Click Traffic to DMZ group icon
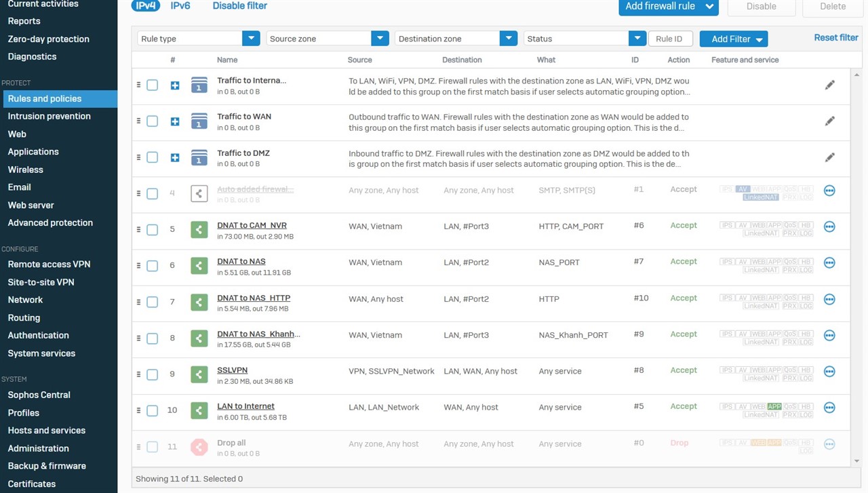 coord(199,157)
